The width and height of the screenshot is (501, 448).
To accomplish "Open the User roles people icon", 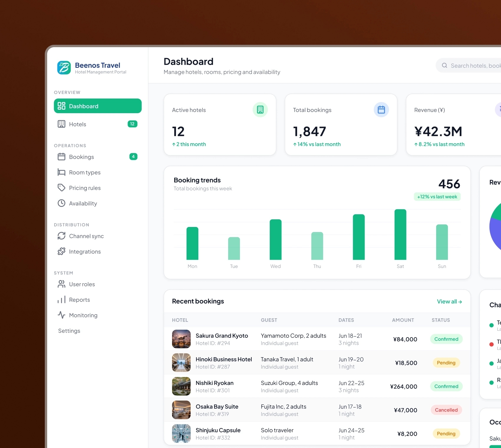I will [x=61, y=284].
